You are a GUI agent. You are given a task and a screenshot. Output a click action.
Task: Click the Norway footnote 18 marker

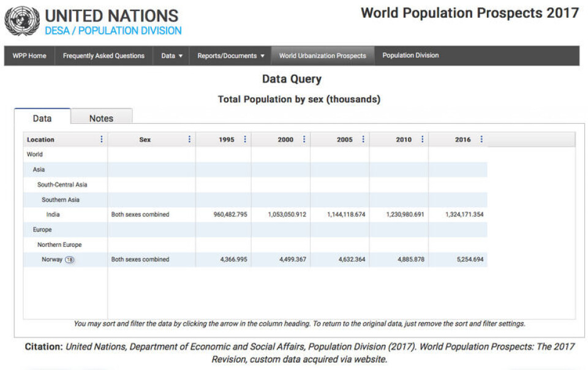pyautogui.click(x=70, y=260)
